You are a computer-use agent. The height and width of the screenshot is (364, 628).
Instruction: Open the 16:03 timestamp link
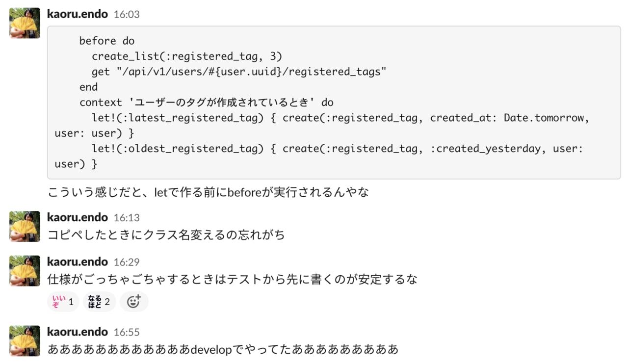tap(127, 15)
